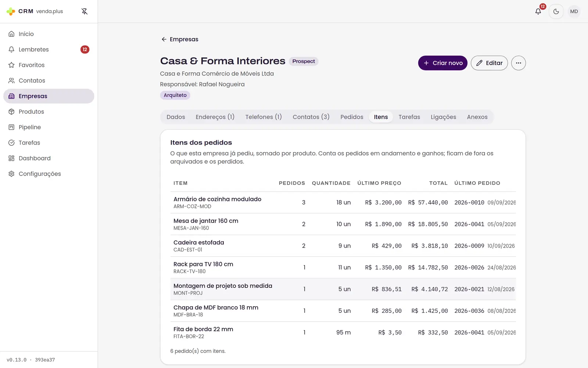Click the plus icon in Criar novo
588x368 pixels.
[x=426, y=63]
